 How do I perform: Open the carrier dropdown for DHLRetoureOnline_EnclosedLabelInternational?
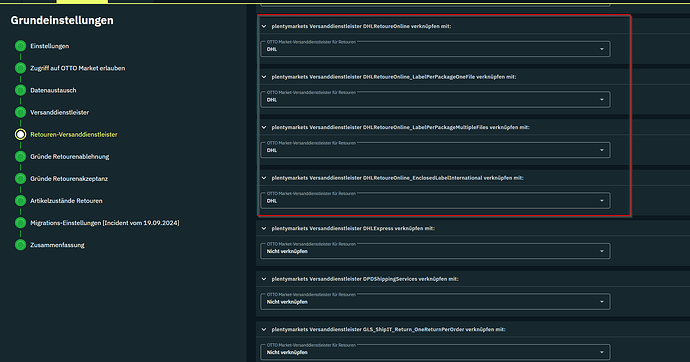click(435, 201)
